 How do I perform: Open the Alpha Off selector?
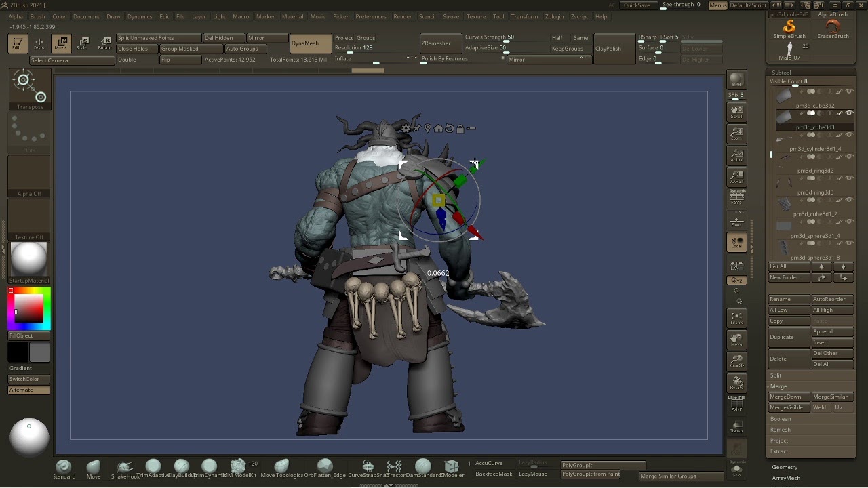(x=29, y=177)
